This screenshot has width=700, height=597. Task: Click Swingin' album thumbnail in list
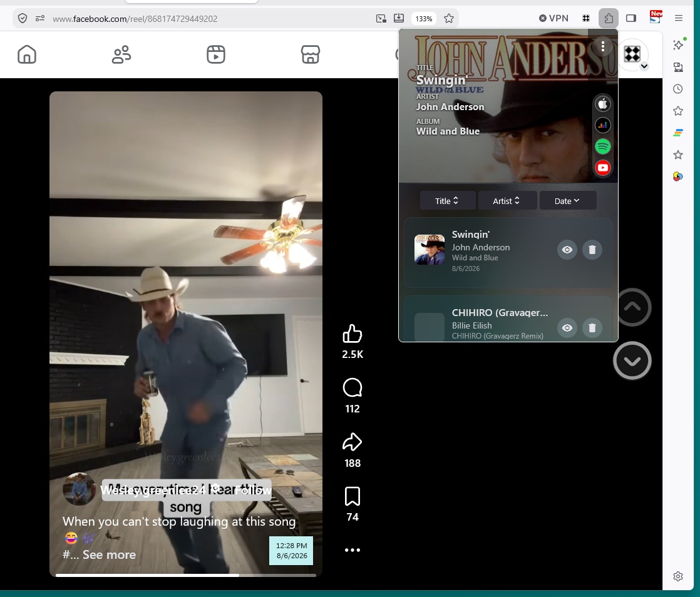coord(429,250)
